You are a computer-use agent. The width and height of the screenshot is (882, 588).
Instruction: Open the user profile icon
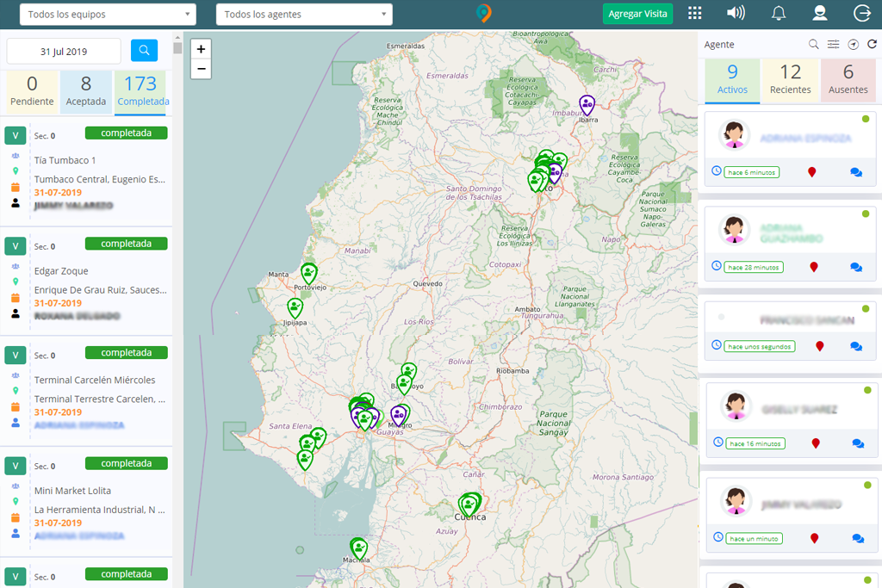coord(820,13)
